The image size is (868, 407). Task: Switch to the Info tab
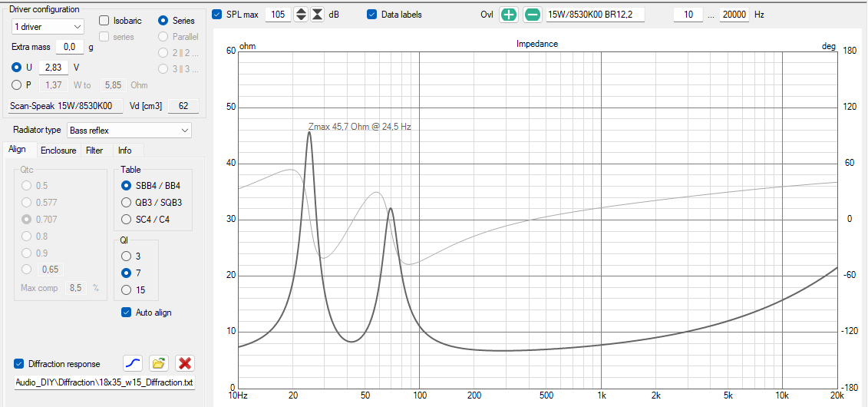(x=125, y=150)
